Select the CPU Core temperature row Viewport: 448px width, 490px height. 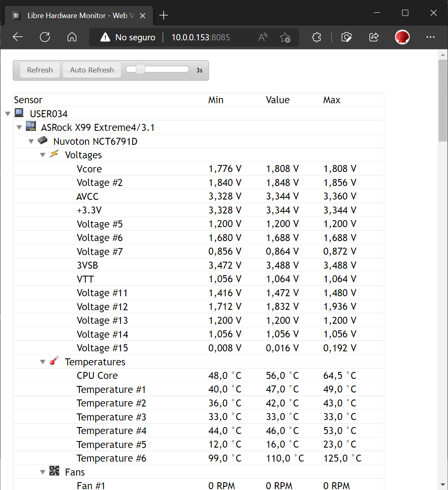pyautogui.click(x=198, y=375)
